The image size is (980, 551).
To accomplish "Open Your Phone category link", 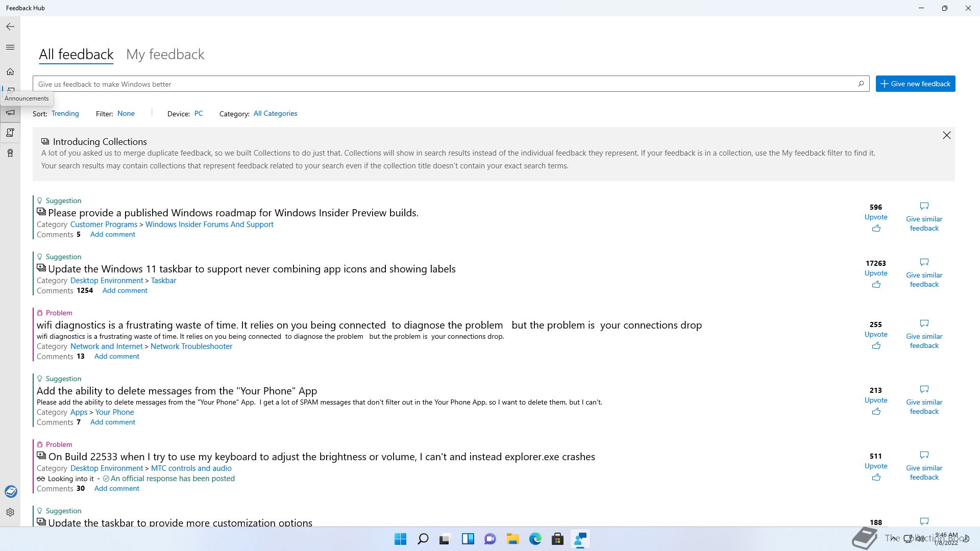I will point(114,412).
